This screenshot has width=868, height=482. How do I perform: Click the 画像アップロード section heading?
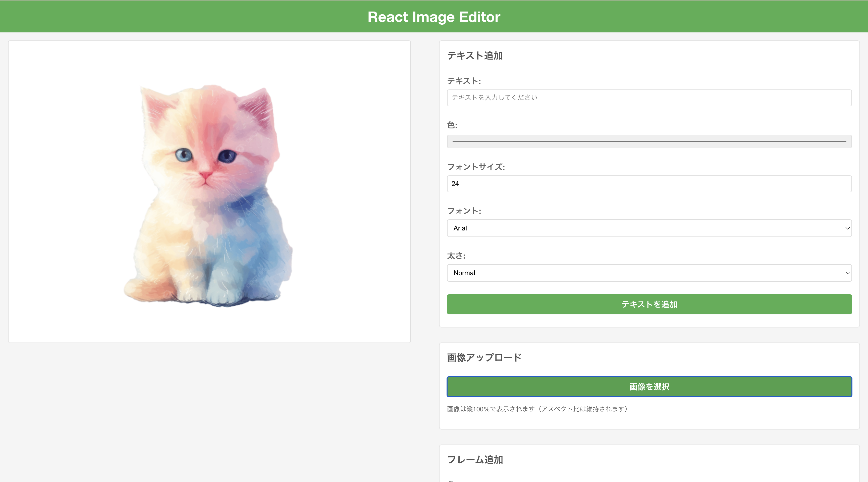[484, 358]
